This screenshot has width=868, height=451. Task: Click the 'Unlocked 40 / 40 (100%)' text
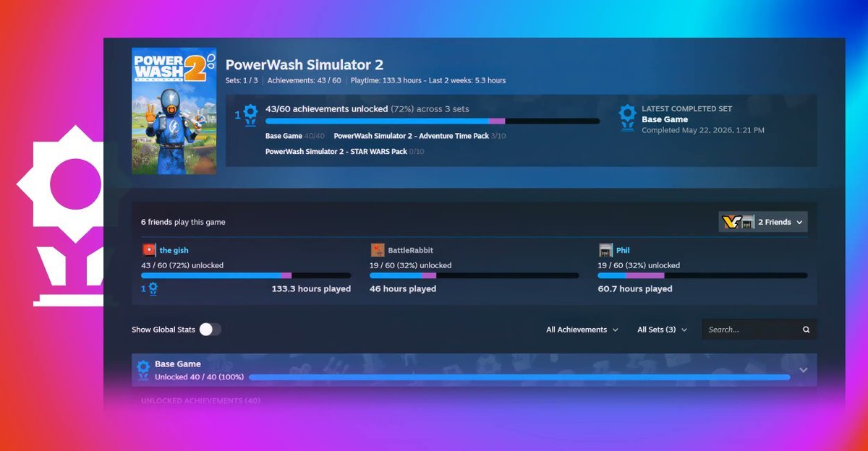(200, 377)
